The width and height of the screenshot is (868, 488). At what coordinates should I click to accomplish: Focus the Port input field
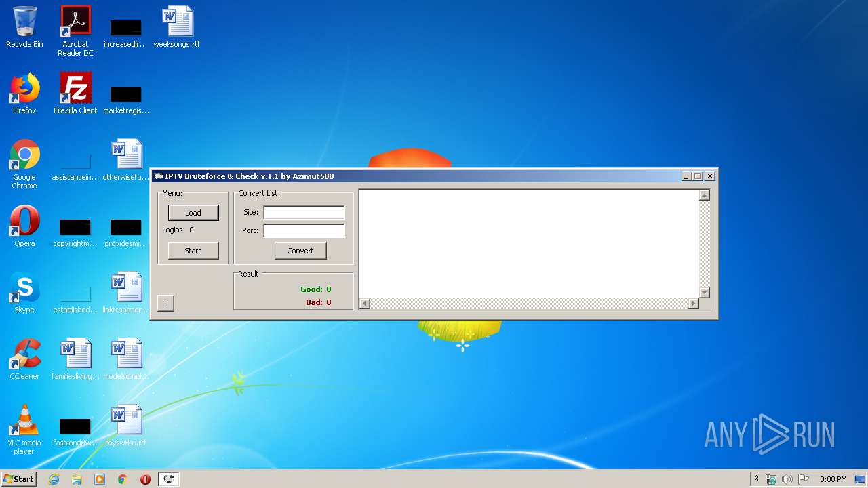[x=304, y=230]
